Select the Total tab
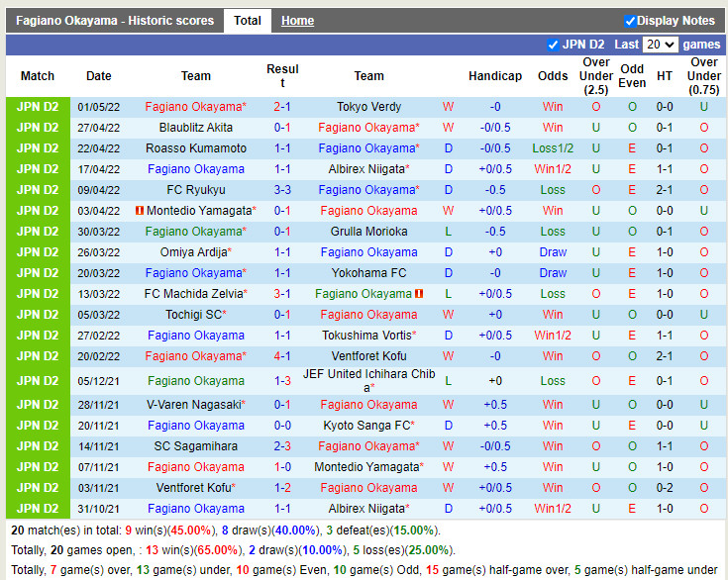This screenshot has width=728, height=580. click(248, 21)
